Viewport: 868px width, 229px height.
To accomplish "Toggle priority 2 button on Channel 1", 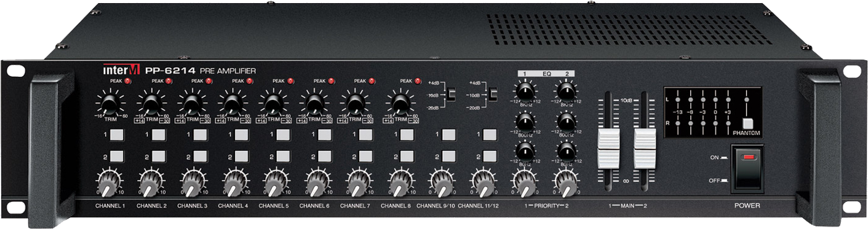I will (117, 157).
